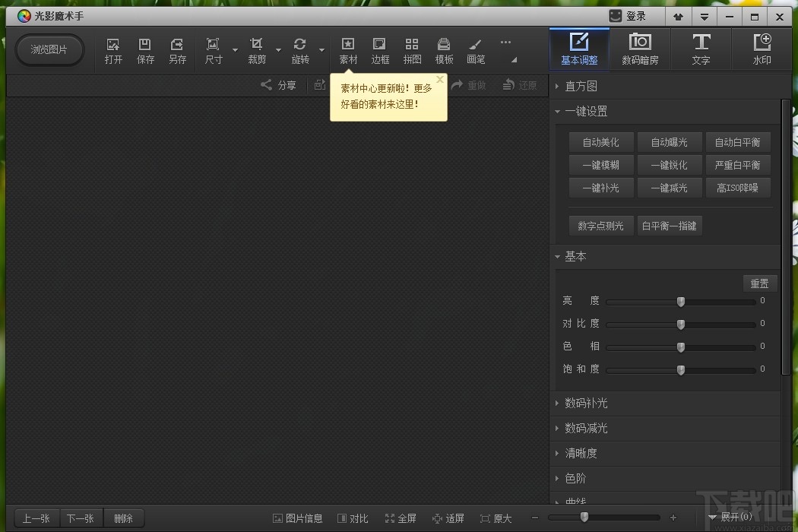Viewport: 798px width, 532px height.
Task: Click the more tools ellipsis icon
Action: (505, 43)
